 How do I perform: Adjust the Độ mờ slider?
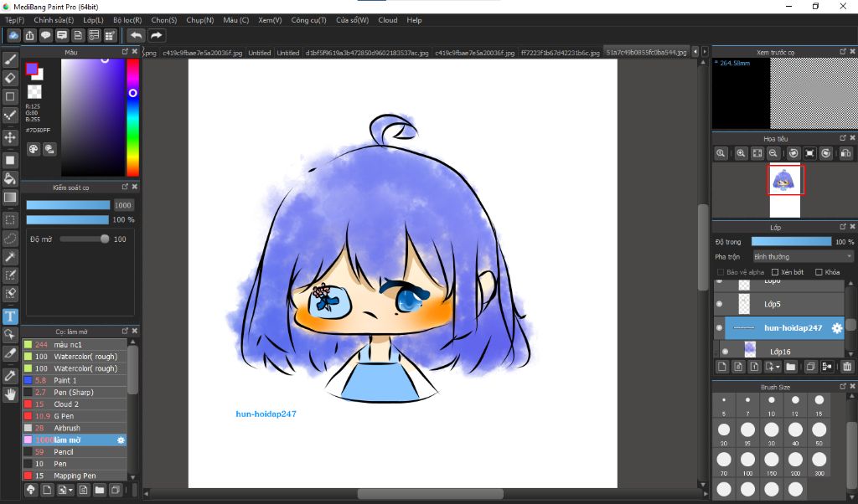point(85,239)
